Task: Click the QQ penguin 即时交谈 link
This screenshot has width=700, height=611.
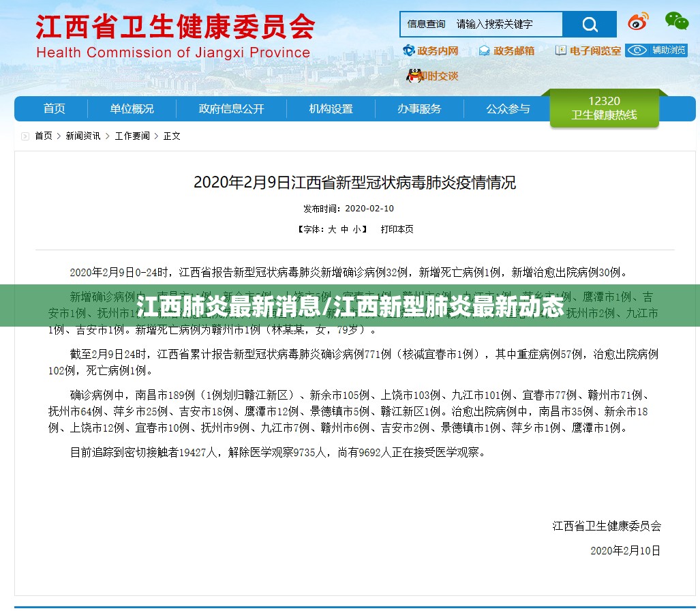Action: tap(432, 76)
